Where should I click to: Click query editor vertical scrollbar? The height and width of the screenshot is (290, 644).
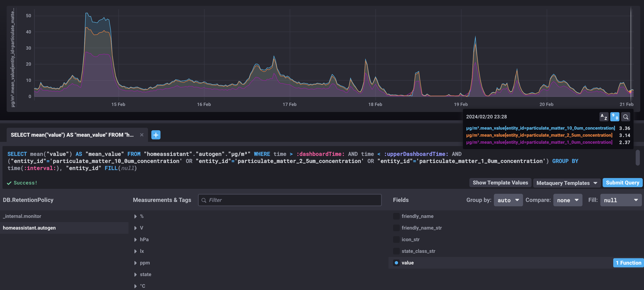point(638,157)
